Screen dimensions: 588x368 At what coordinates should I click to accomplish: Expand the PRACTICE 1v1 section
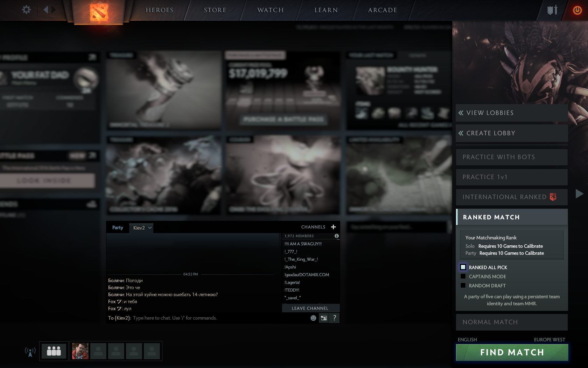[x=512, y=177]
